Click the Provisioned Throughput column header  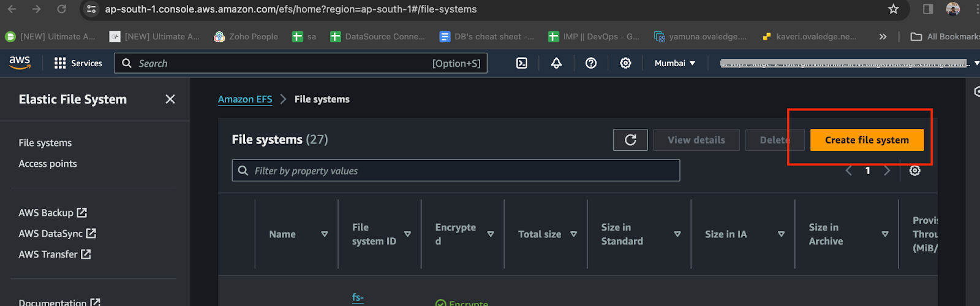(925, 234)
